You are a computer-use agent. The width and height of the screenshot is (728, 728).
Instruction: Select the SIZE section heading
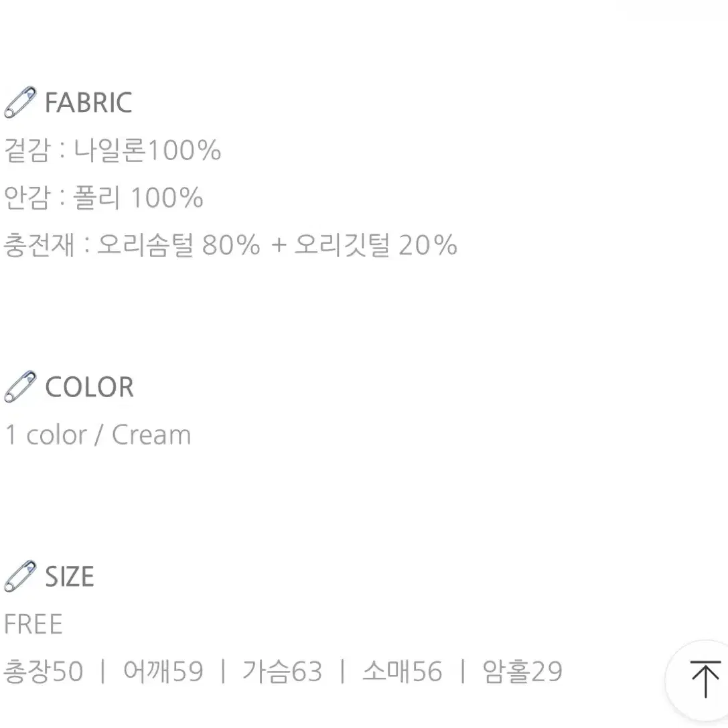(x=69, y=576)
